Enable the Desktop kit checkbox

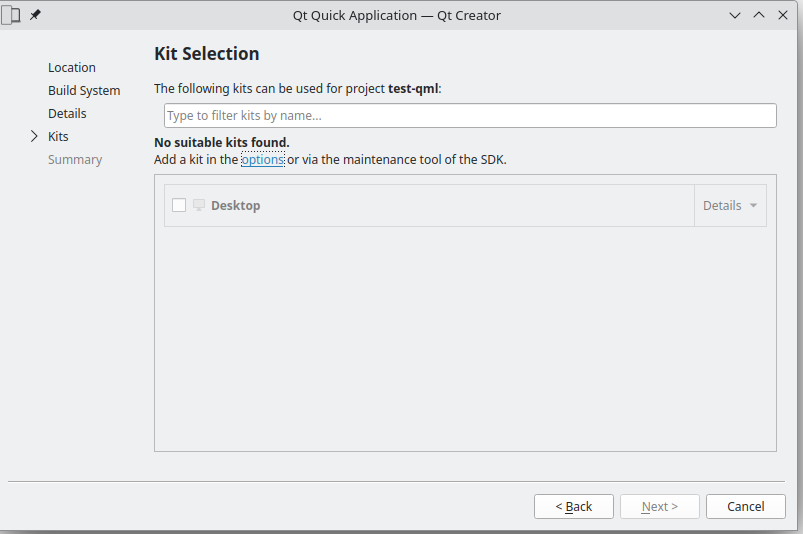click(179, 205)
